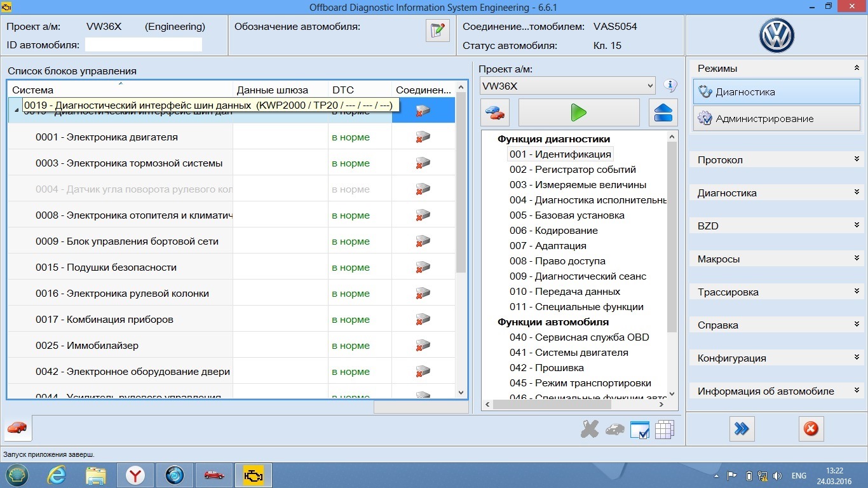Open the vehicle designation notepad edit icon

437,30
